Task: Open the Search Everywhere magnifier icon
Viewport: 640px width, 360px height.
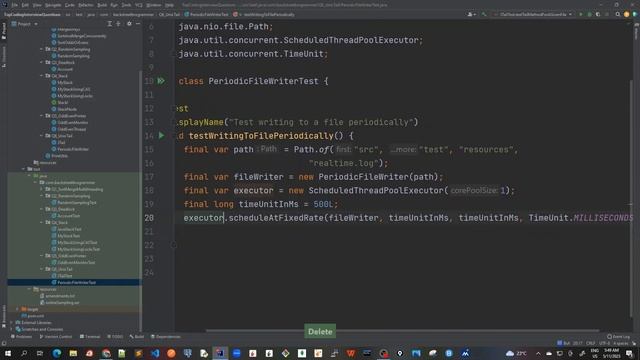Action: pos(618,14)
